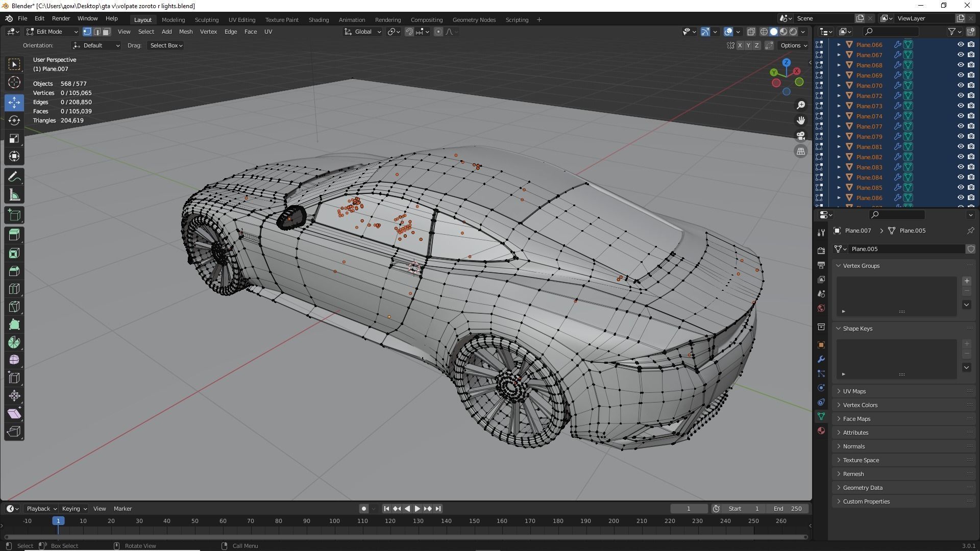
Task: Select the Smooth tool
Action: 14,360
